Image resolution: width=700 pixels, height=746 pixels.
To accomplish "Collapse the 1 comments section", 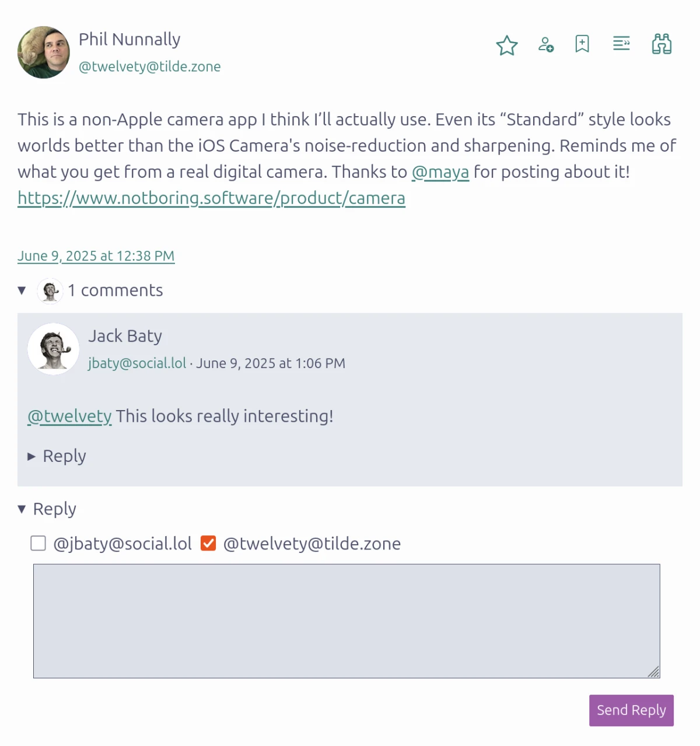I will [x=22, y=290].
